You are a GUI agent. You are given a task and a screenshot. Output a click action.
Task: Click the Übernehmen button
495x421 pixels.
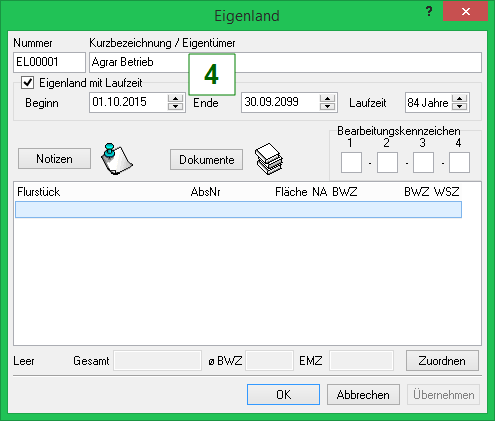tap(443, 395)
